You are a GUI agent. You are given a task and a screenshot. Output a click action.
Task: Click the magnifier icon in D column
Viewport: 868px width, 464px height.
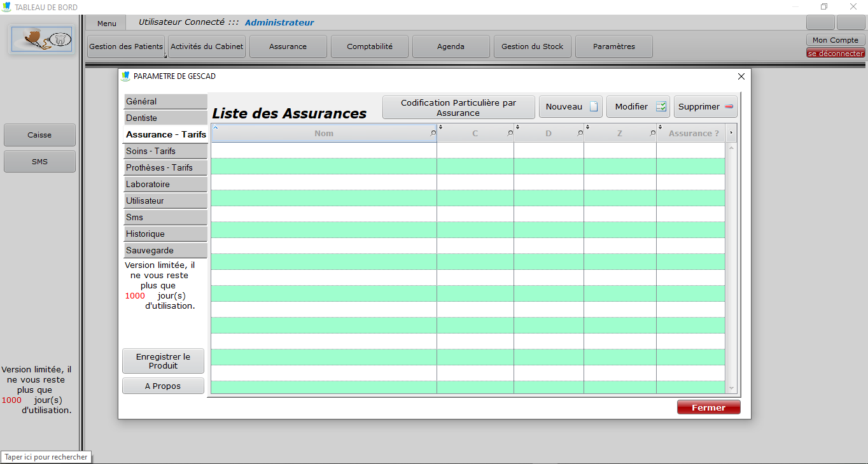pyautogui.click(x=580, y=134)
